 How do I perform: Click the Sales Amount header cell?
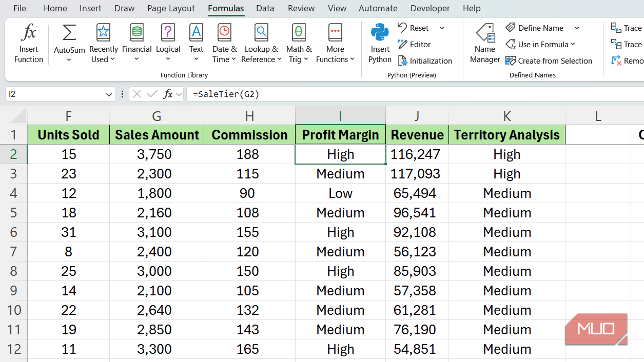157,135
